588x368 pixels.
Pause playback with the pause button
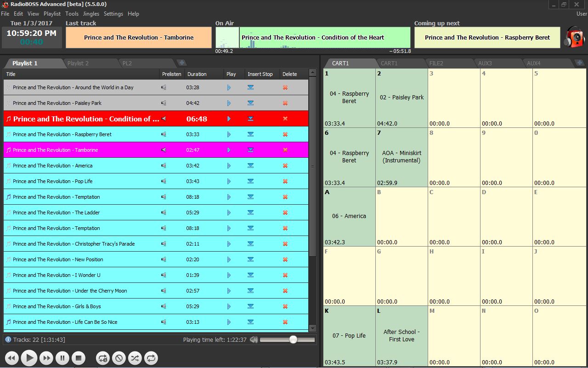click(62, 357)
